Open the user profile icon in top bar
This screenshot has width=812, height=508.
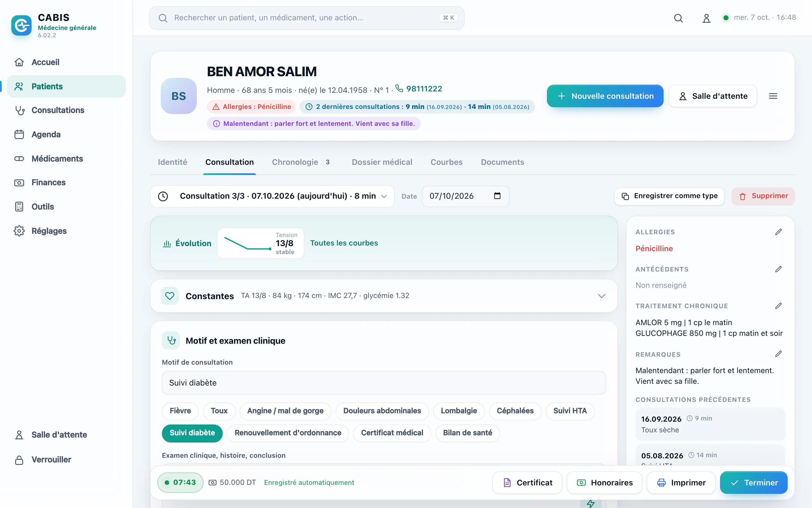[x=706, y=18]
